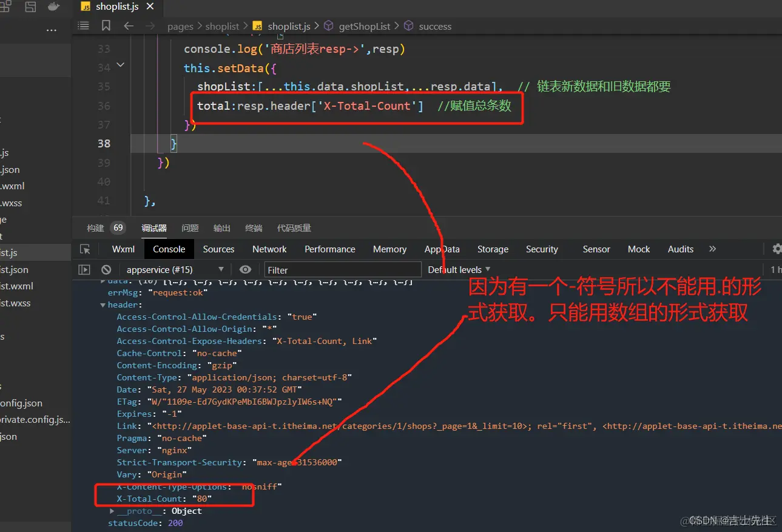Open the Memory devtools tab
This screenshot has width=782, height=532.
point(389,249)
